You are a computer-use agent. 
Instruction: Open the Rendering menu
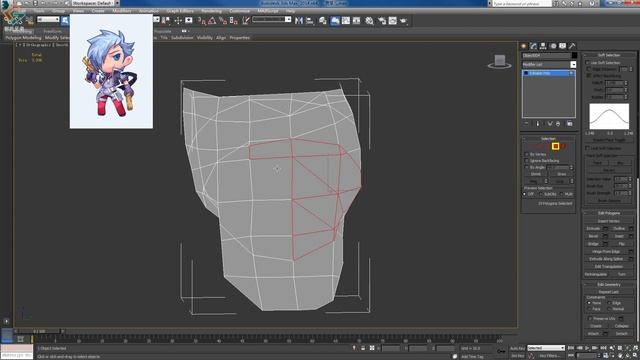[211, 11]
